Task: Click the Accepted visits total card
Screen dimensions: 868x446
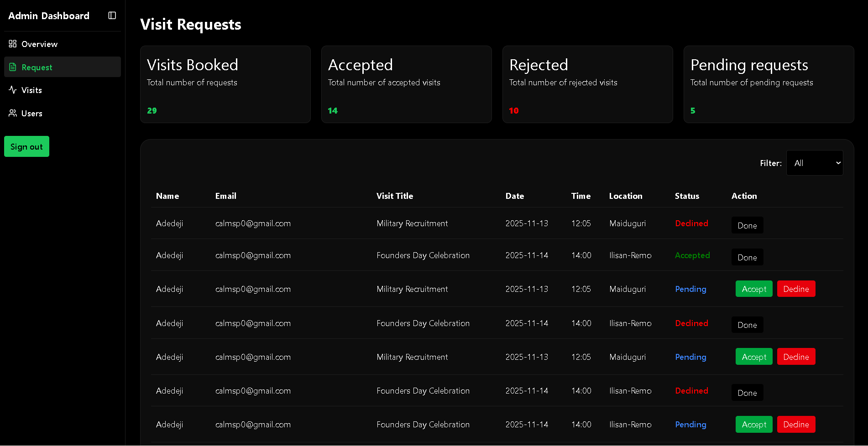Action: 406,84
